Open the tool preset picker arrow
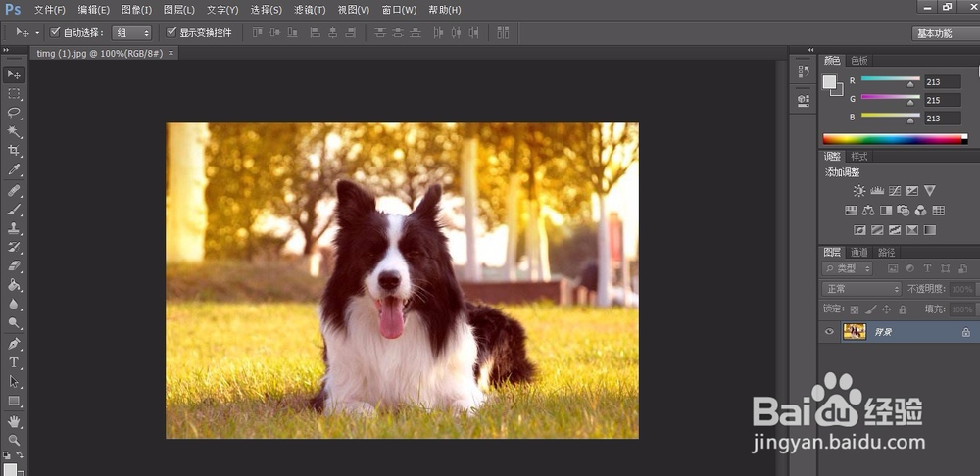The height and width of the screenshot is (476, 980). coord(37,32)
